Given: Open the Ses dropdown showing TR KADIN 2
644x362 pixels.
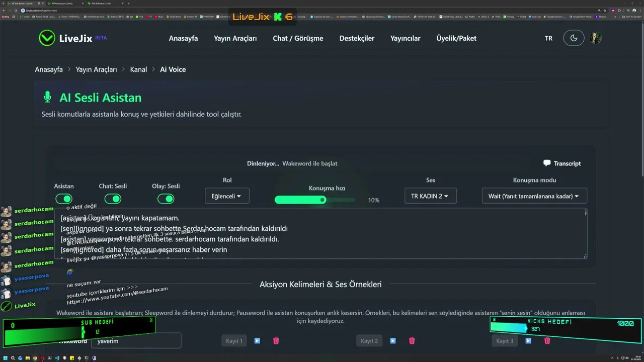Looking at the screenshot, I should coord(430,196).
